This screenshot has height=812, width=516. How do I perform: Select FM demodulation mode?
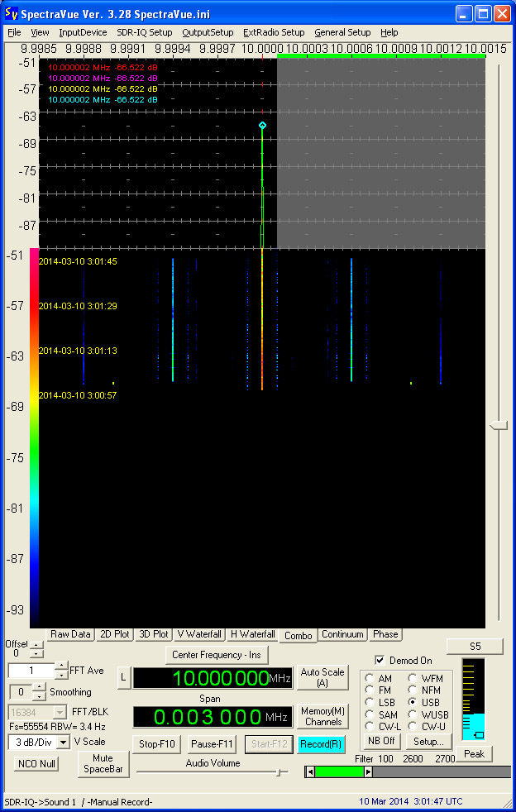pos(370,690)
